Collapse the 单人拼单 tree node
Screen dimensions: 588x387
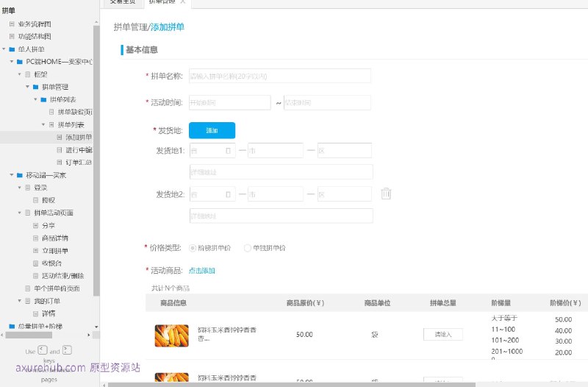point(4,49)
